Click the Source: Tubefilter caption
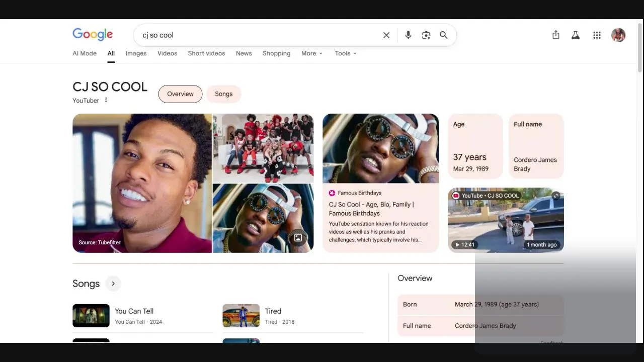Image resolution: width=644 pixels, height=362 pixels. [100, 242]
